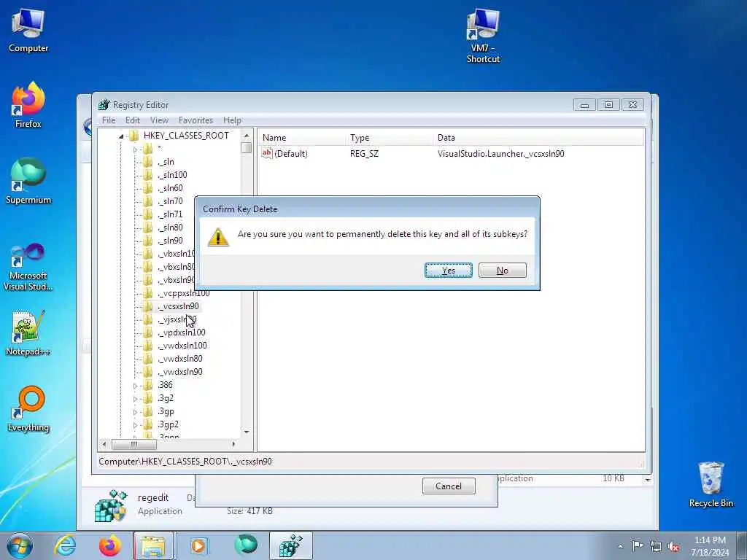Select the (Default) value name
This screenshot has width=747, height=560.
(x=291, y=154)
